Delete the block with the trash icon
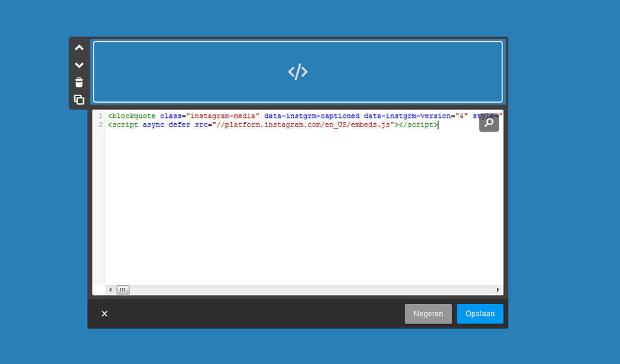 [x=79, y=82]
